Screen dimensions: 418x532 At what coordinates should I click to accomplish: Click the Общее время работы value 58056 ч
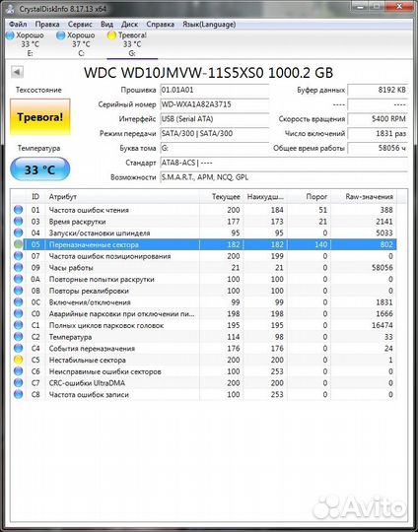378,148
